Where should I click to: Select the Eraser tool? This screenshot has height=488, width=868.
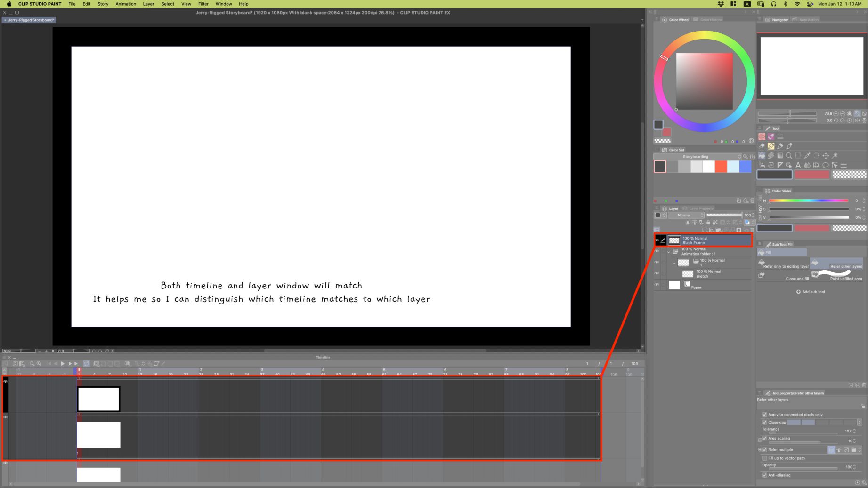(x=762, y=146)
